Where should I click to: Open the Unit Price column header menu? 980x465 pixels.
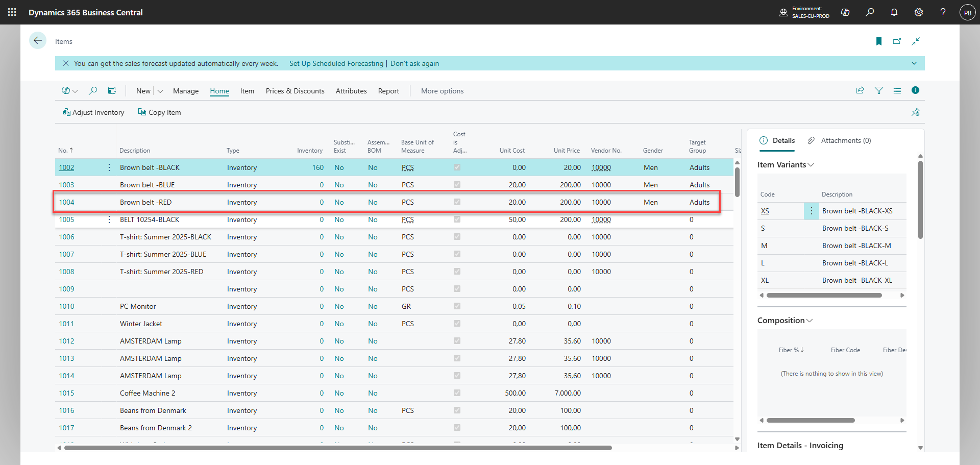tap(567, 151)
